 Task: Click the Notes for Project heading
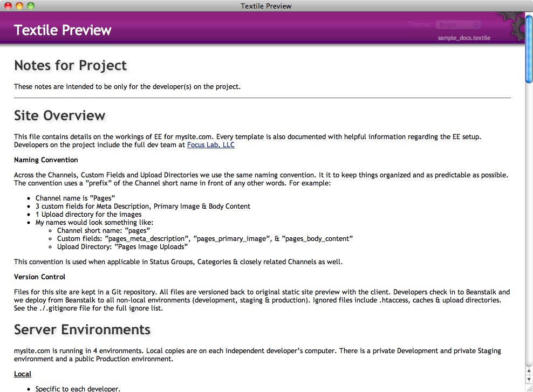70,65
